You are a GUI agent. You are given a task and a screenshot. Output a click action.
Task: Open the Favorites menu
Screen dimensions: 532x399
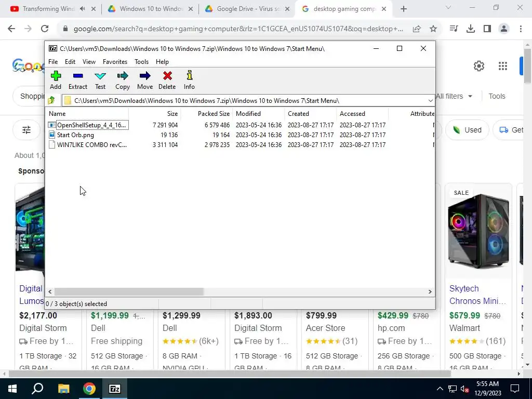tap(115, 62)
